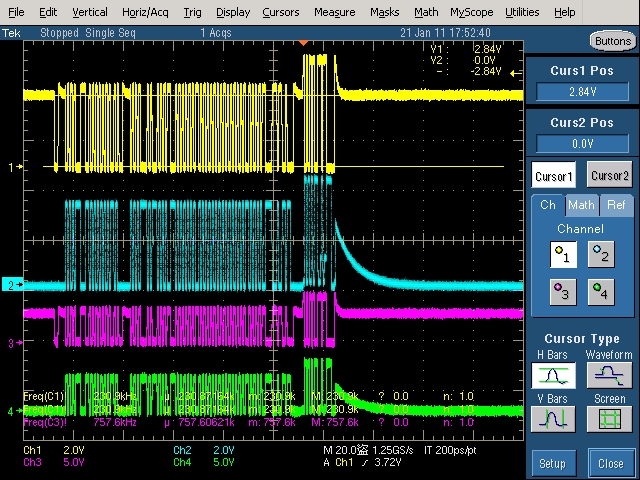Click the channel 3 ground reference marker

(15, 343)
